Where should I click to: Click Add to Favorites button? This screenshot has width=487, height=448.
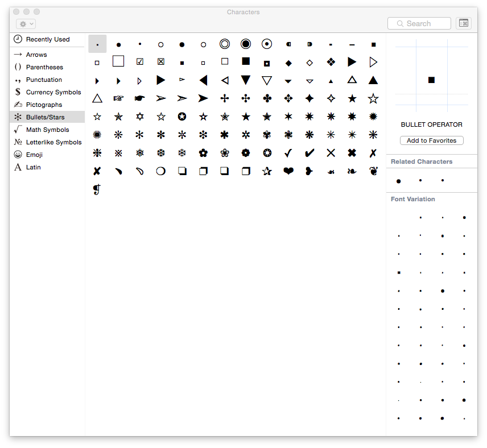[x=431, y=140]
